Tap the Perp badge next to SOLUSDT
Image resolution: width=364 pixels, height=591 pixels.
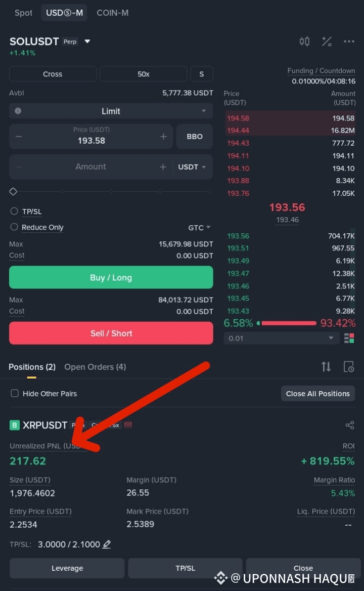70,41
